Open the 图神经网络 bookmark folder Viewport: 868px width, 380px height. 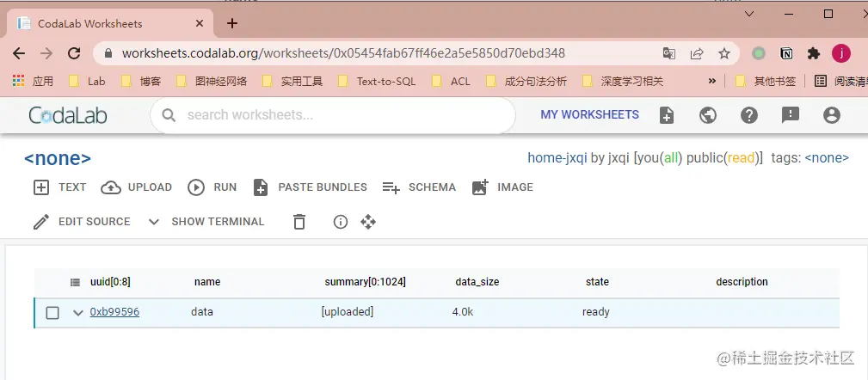211,82
